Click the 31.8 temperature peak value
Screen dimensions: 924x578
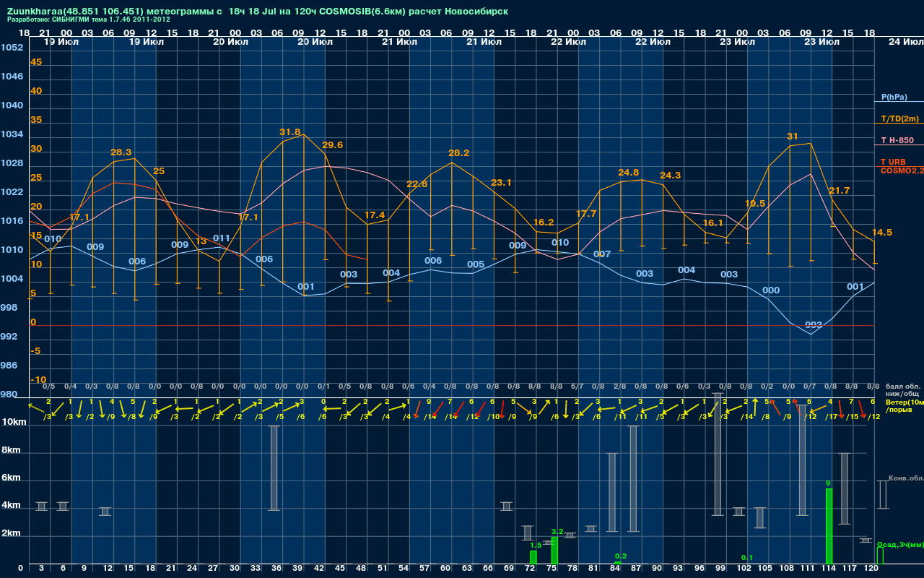[x=290, y=132]
